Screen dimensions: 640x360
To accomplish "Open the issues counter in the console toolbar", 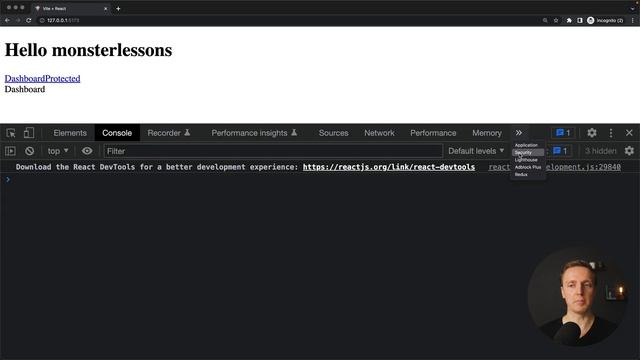I will click(560, 151).
